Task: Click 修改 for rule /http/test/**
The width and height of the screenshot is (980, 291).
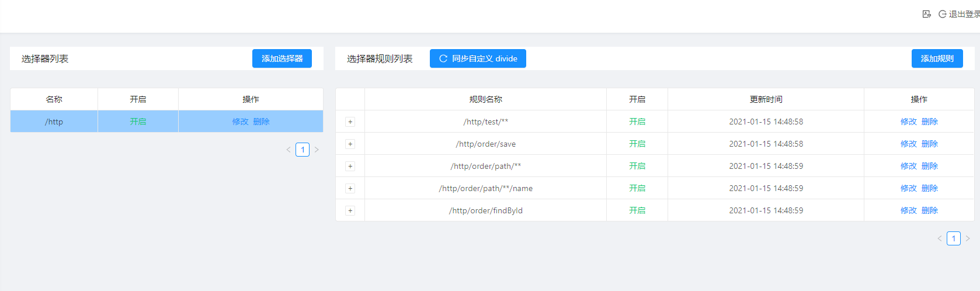Action: click(909, 122)
